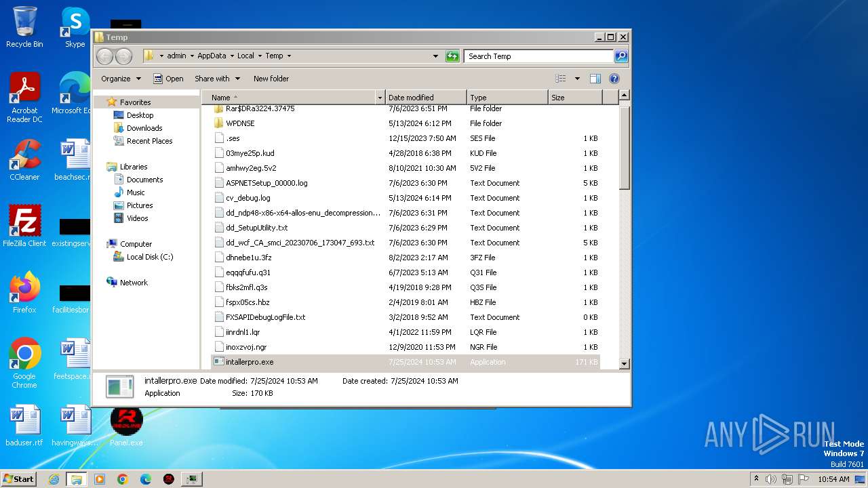Launch Skype from the desktop

[x=75, y=27]
